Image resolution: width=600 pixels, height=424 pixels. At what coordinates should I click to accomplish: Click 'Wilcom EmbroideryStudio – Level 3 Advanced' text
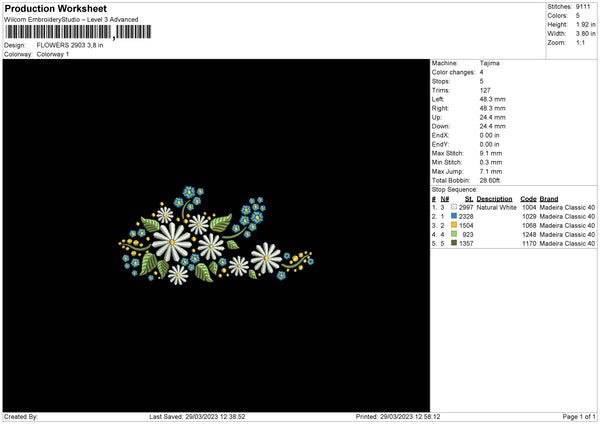(71, 20)
